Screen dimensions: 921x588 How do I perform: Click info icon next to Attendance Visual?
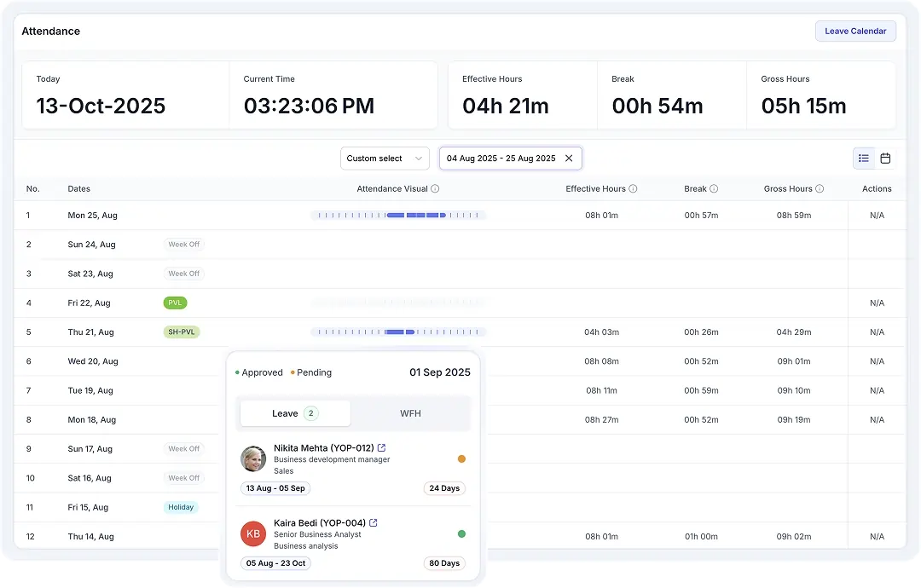(x=435, y=189)
